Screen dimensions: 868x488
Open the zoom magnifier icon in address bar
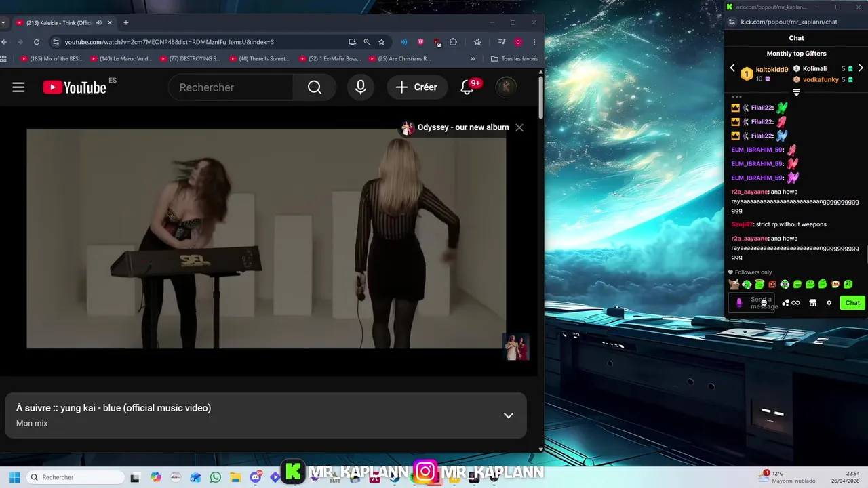pyautogui.click(x=367, y=42)
